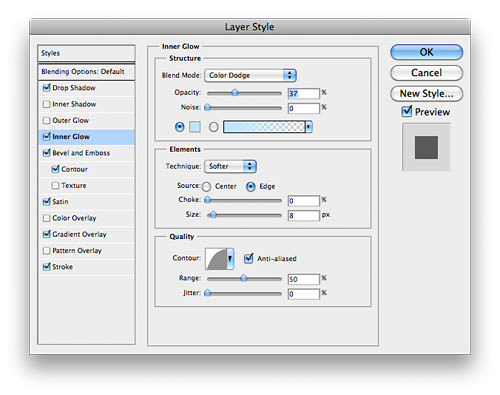Click the Noise percent input field
This screenshot has height=395, width=500.
(x=303, y=108)
